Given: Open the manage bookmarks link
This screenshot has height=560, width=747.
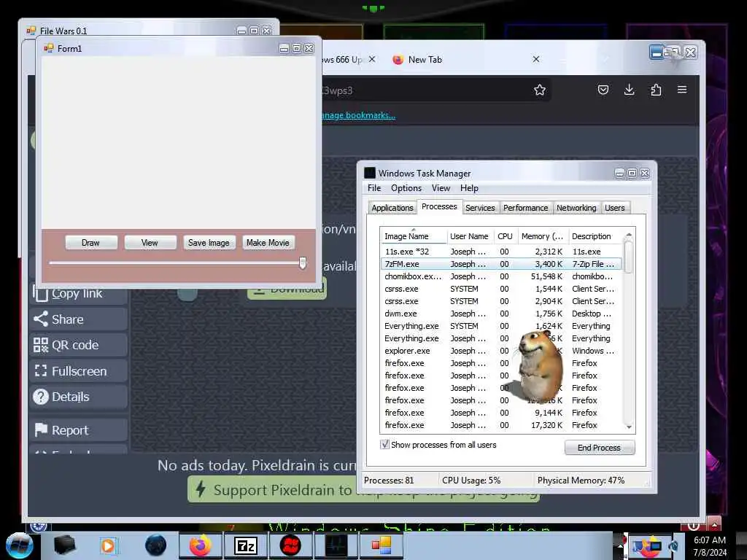Looking at the screenshot, I should 358,115.
